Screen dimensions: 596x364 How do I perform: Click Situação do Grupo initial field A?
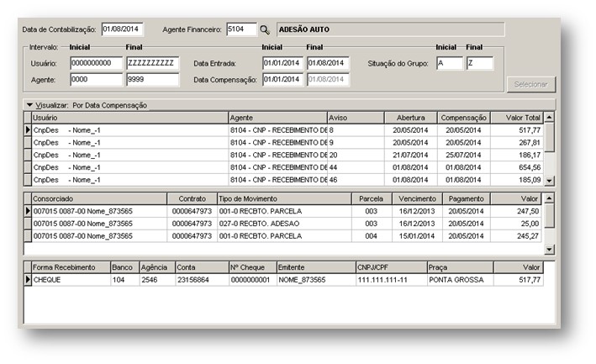(450, 63)
